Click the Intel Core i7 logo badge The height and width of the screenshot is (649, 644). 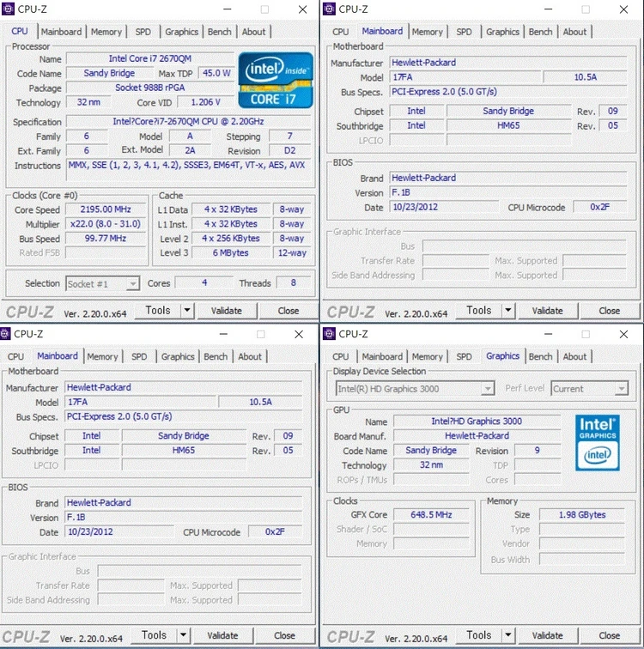[276, 81]
